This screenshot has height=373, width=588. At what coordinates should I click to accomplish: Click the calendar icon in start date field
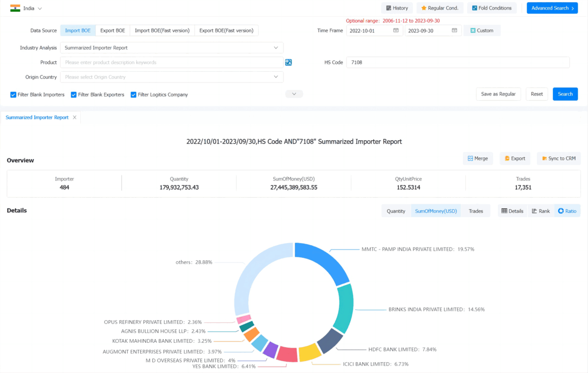(396, 30)
